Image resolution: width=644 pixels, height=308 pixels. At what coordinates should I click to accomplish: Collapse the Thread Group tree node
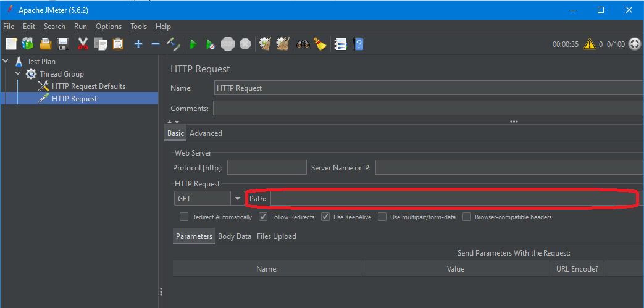coord(18,74)
